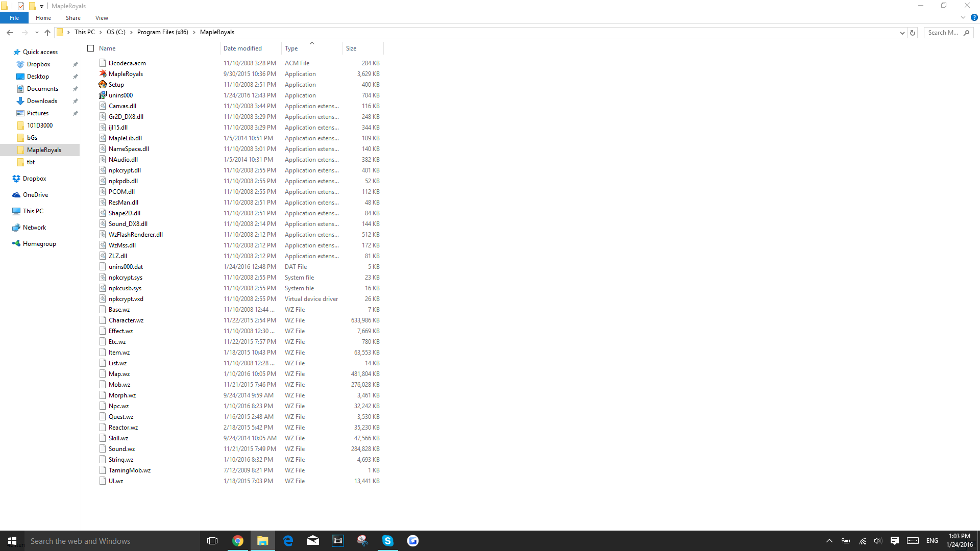The image size is (980, 551).
Task: Navigate up one folder level arrow
Action: pyautogui.click(x=47, y=33)
